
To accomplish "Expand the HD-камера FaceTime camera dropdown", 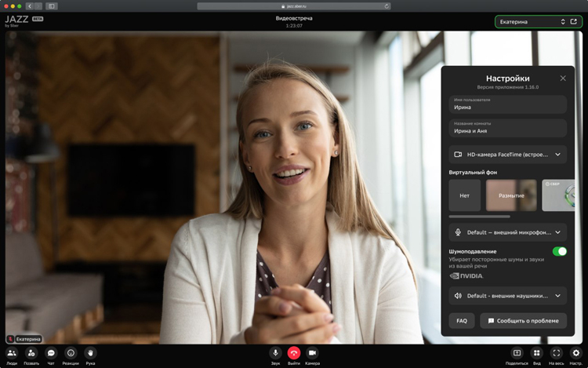I will 507,155.
